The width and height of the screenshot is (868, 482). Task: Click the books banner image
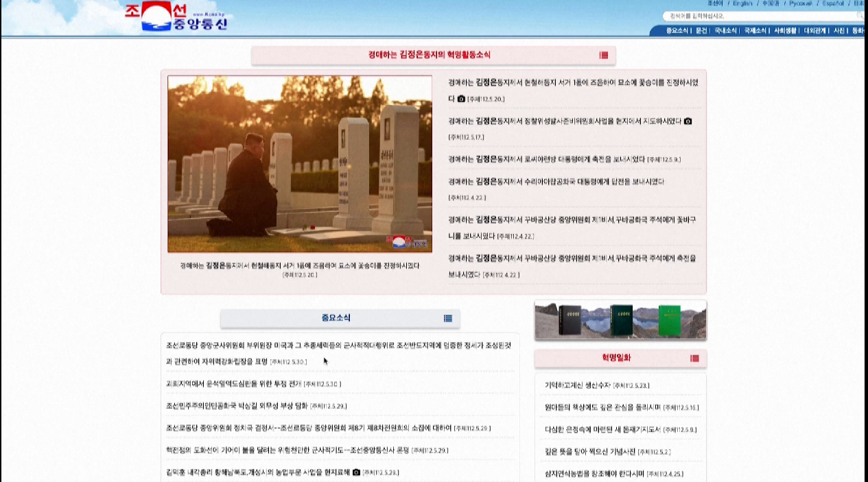pyautogui.click(x=620, y=320)
